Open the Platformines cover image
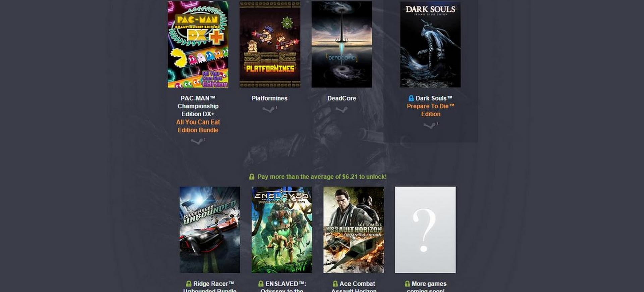 click(x=270, y=44)
